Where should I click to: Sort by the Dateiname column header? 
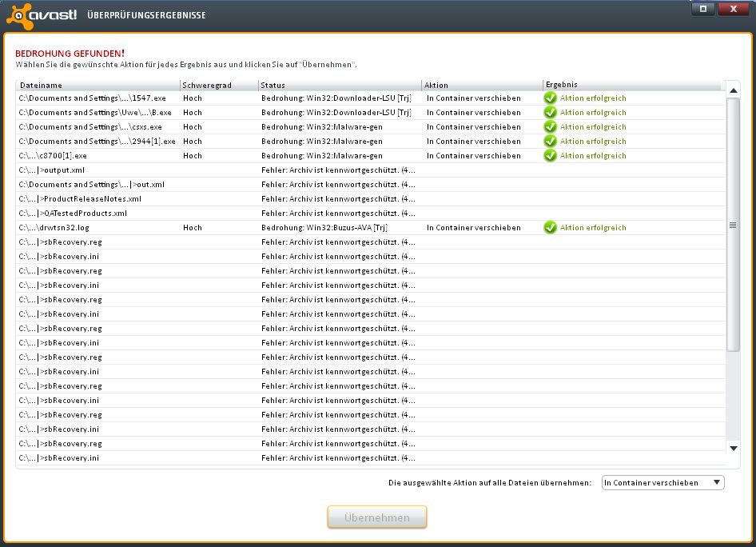point(97,85)
